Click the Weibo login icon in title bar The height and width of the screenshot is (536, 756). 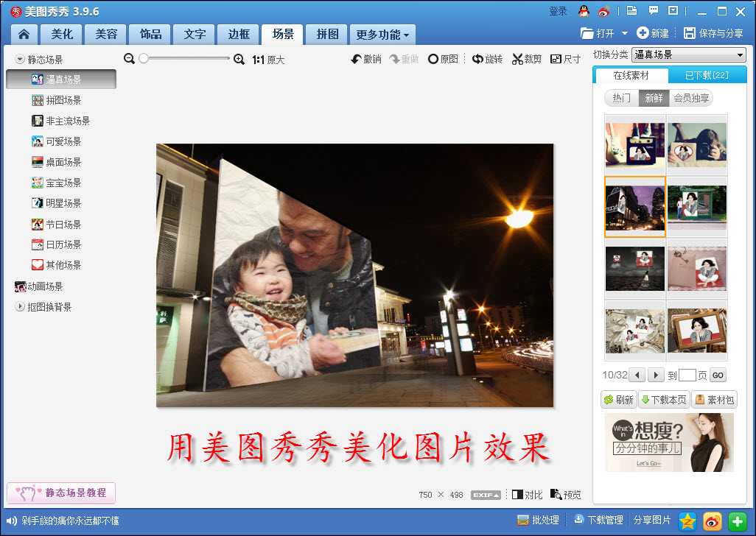coord(603,11)
